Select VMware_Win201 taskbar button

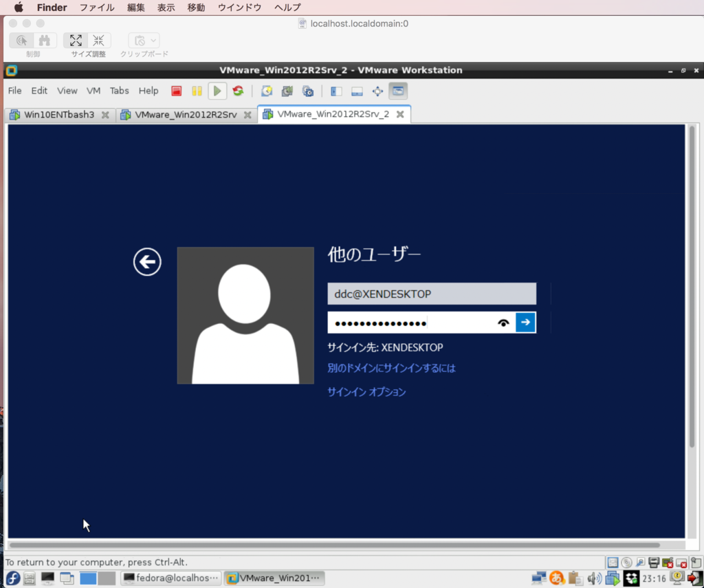pos(274,578)
